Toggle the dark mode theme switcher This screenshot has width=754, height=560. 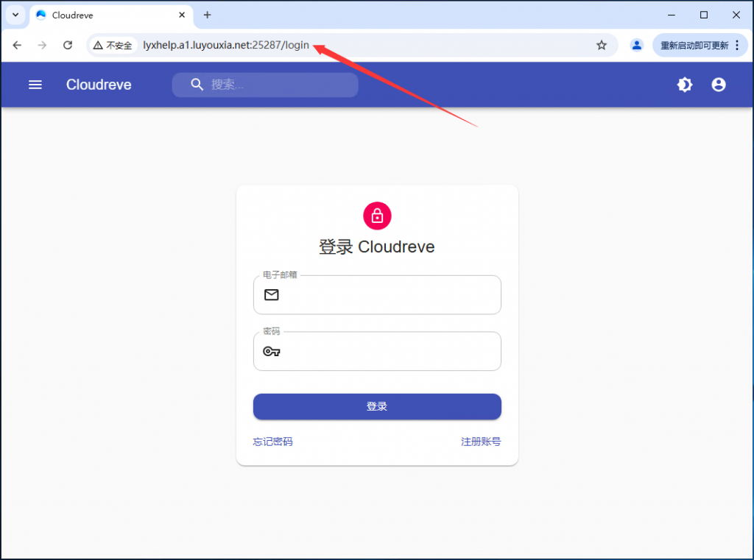(684, 84)
